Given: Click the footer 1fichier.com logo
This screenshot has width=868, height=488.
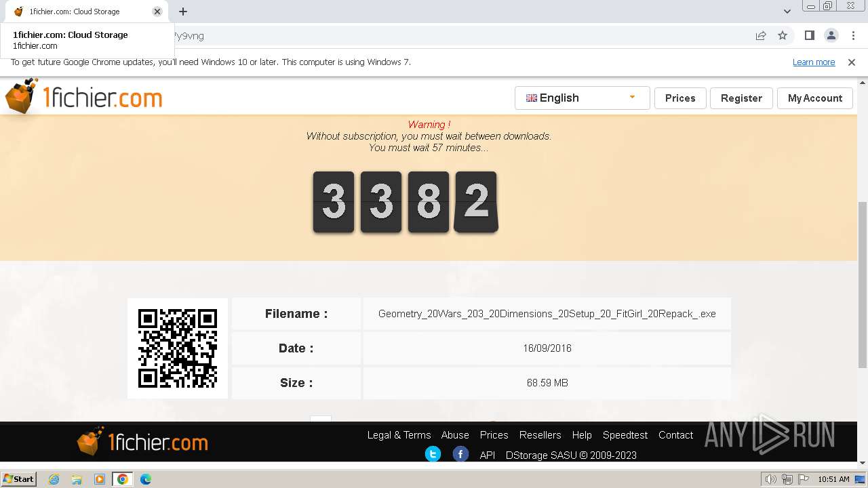Looking at the screenshot, I should pyautogui.click(x=142, y=442).
